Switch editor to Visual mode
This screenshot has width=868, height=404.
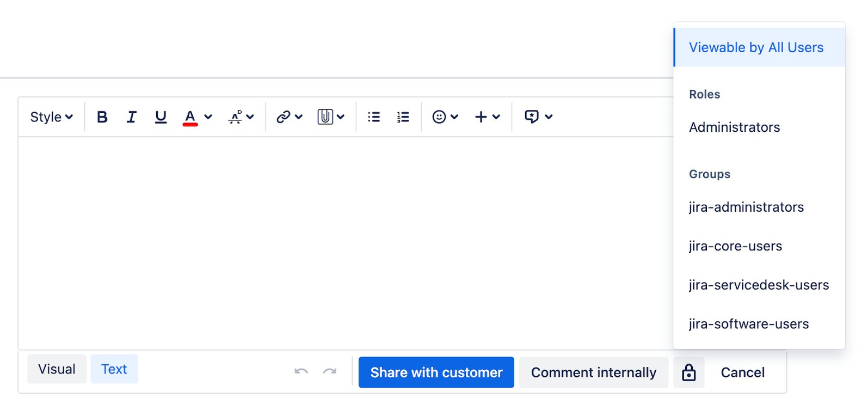(x=57, y=369)
